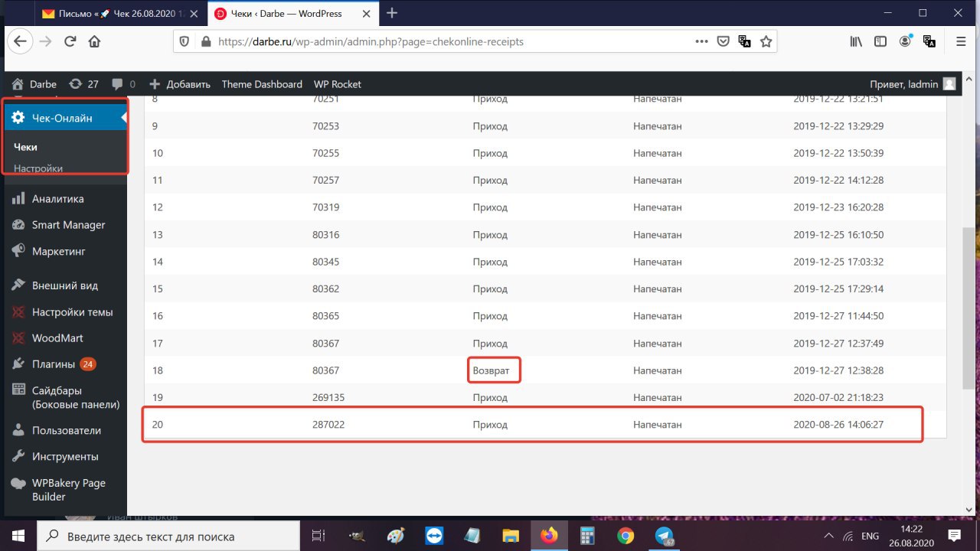Launch Google Chrome from the taskbar

626,536
